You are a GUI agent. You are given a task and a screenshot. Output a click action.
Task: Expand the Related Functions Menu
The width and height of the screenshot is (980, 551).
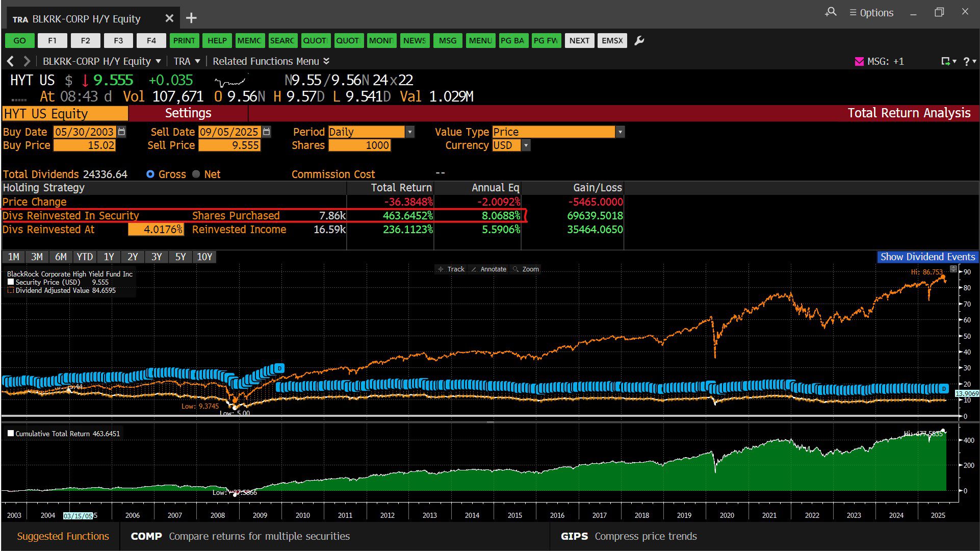pos(271,61)
